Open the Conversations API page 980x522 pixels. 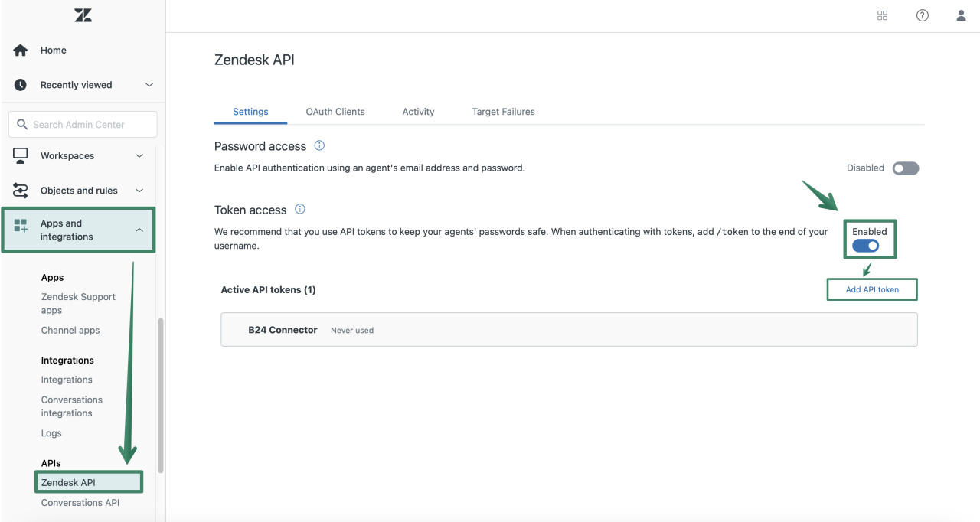[x=80, y=502]
